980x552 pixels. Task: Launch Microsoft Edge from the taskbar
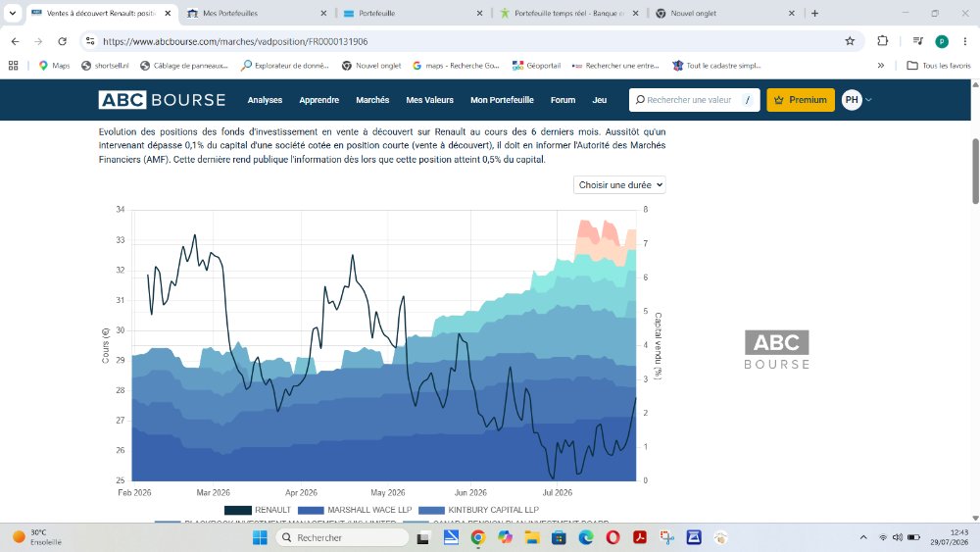pos(586,537)
